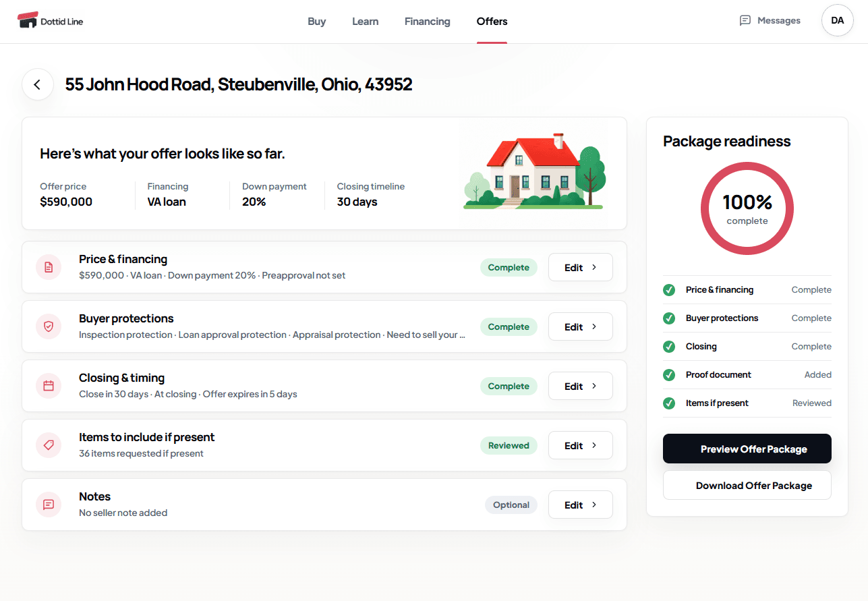
Task: Click green checkmark beside Proof document
Action: 669,375
